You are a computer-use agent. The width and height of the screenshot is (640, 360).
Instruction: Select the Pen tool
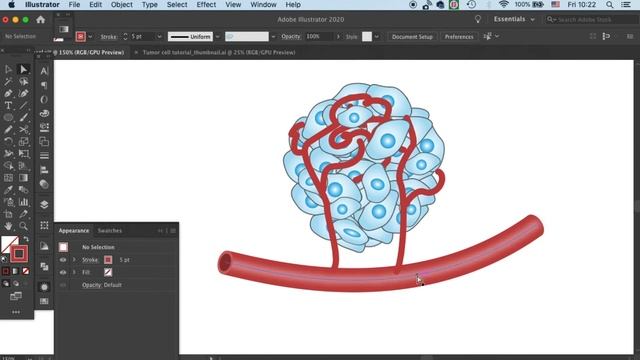tap(8, 93)
